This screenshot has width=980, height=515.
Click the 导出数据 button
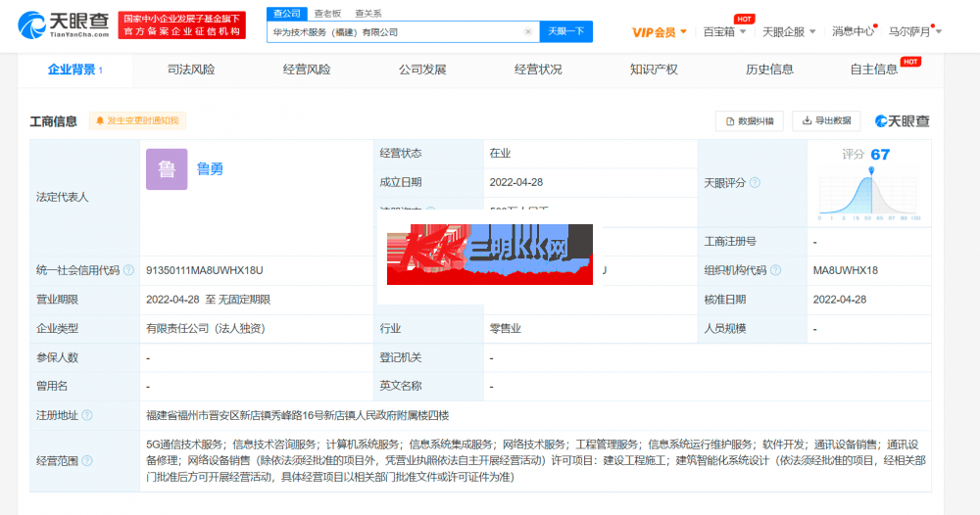tap(826, 120)
